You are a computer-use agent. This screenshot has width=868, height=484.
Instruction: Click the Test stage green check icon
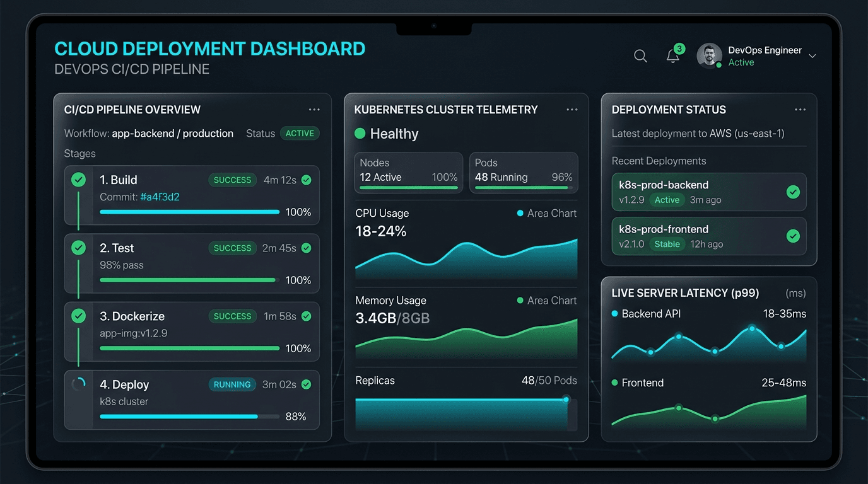[x=78, y=248]
